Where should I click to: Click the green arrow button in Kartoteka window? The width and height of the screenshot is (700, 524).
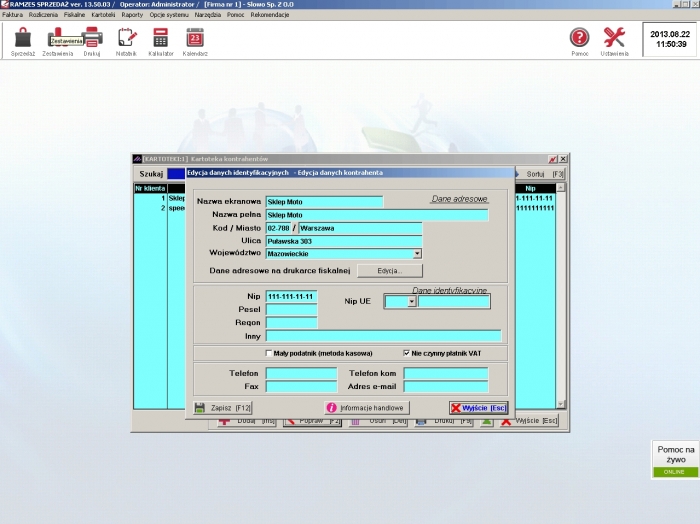point(487,421)
